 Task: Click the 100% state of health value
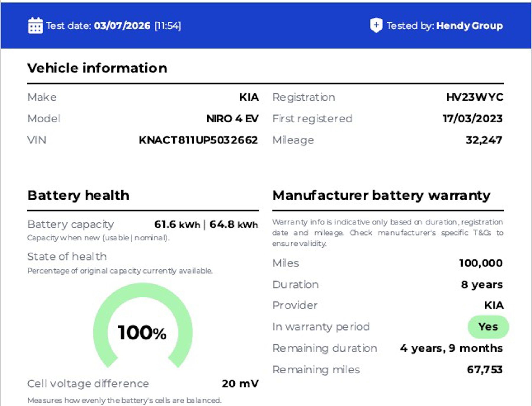(142, 333)
